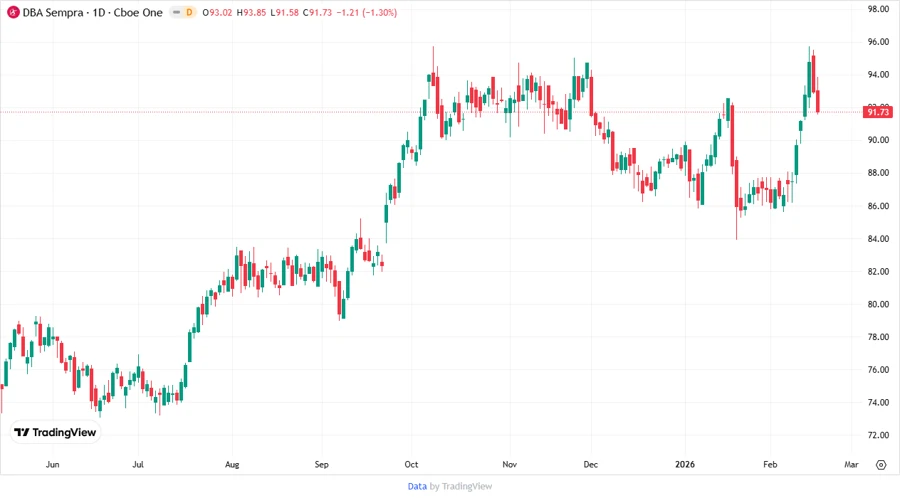Click the 86.00 price axis label
Viewport: 900px width, 498px height.
(x=878, y=206)
